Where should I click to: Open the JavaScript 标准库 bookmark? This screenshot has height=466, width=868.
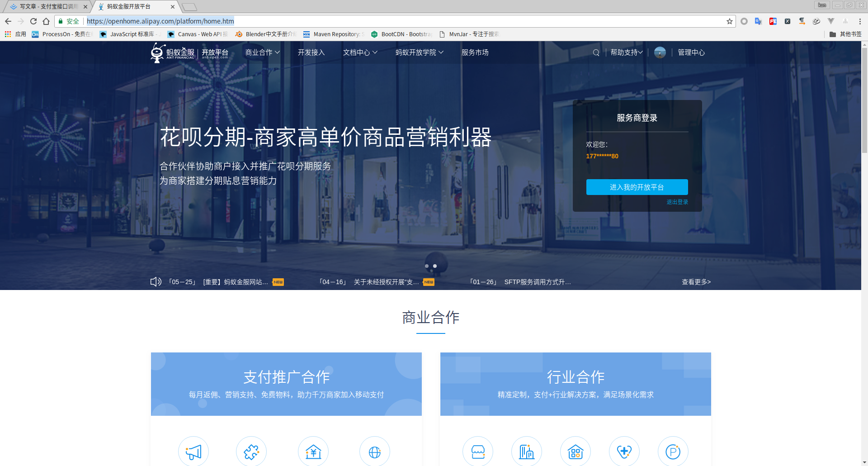point(131,34)
